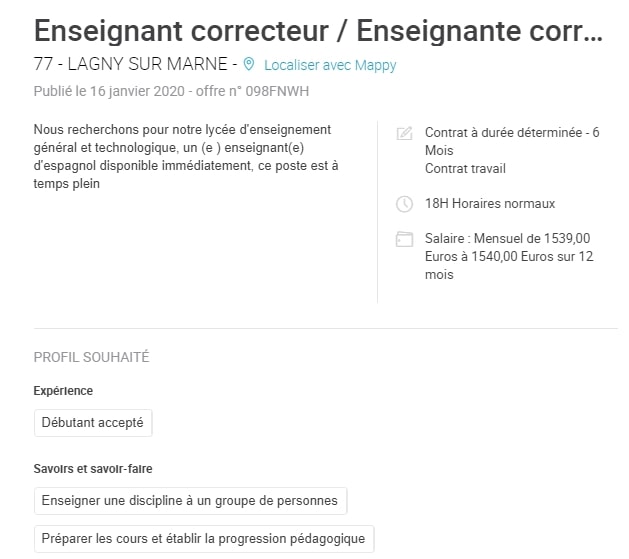Click the map pin location icon
The image size is (629, 559).
(249, 65)
